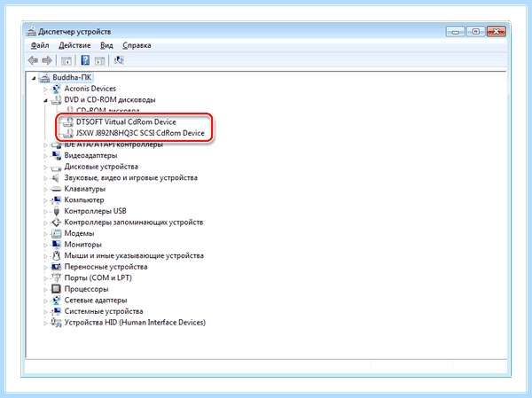Viewport: 532px width, 398px height.
Task: Click the Устройства HID icon
Action: (56, 323)
